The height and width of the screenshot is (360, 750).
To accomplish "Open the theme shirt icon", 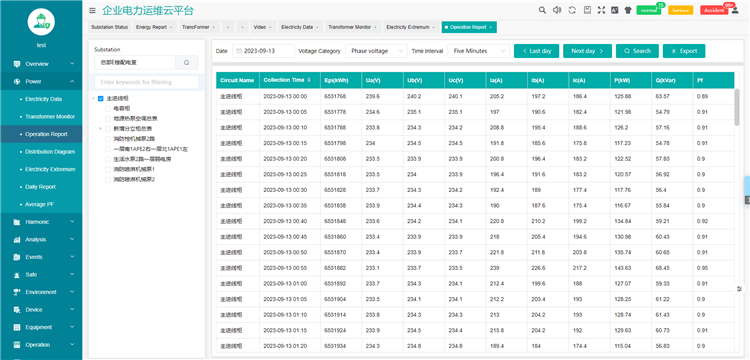I will click(628, 10).
